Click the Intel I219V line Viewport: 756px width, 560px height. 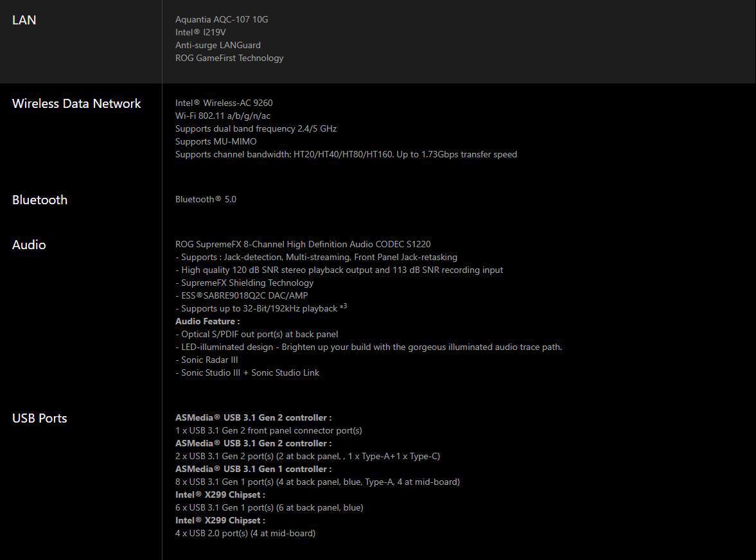coord(200,32)
